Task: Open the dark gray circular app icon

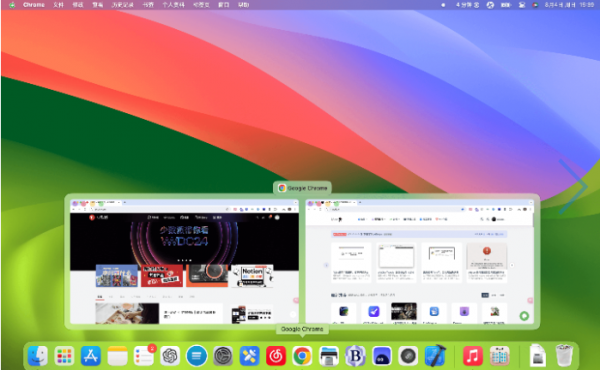Action: [408, 356]
